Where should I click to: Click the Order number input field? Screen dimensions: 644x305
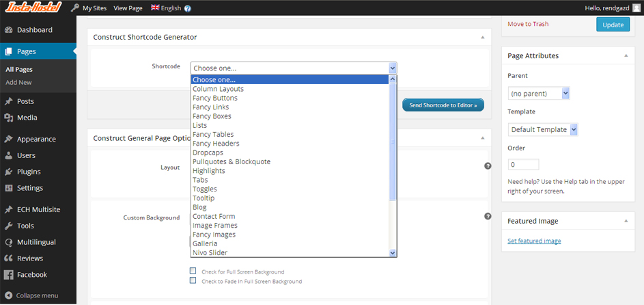coord(523,165)
